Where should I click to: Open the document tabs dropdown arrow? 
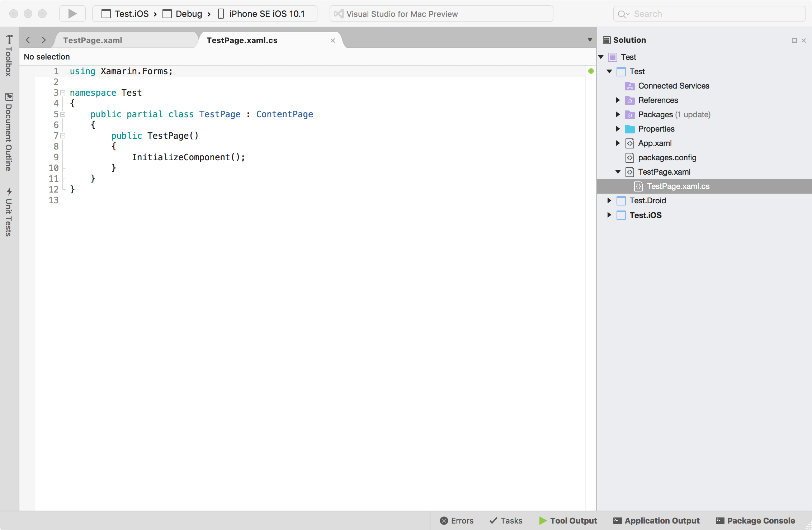click(x=590, y=40)
